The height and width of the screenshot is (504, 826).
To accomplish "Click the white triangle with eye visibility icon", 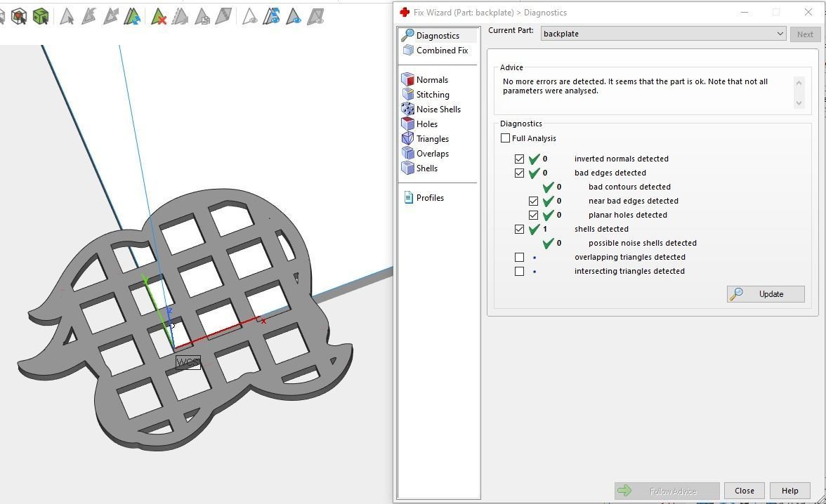I will (250, 16).
